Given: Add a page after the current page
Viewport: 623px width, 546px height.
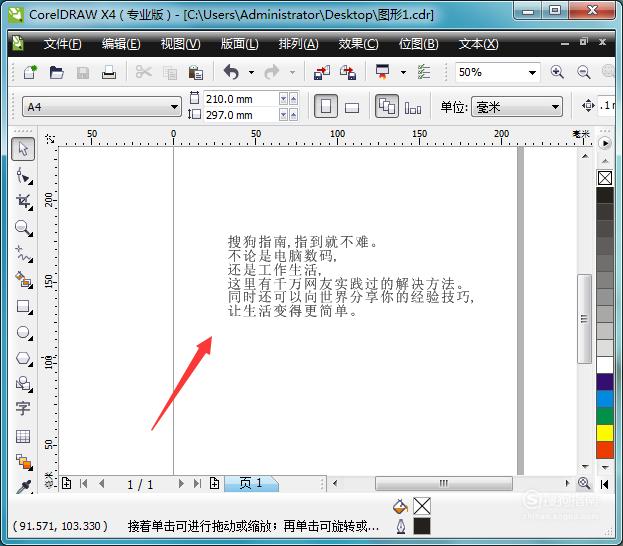Looking at the screenshot, I should point(215,484).
